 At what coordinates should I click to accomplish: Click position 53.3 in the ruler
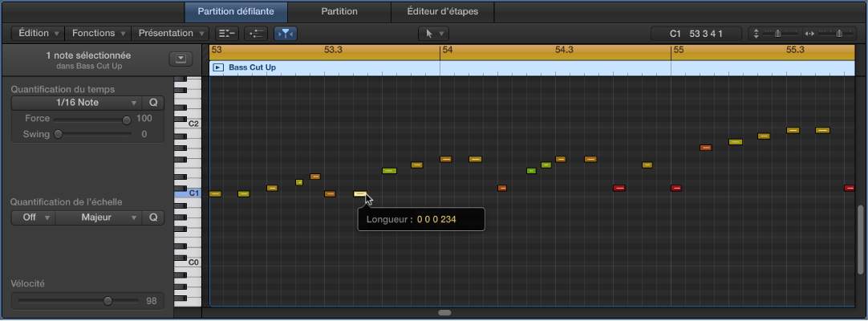coord(333,50)
